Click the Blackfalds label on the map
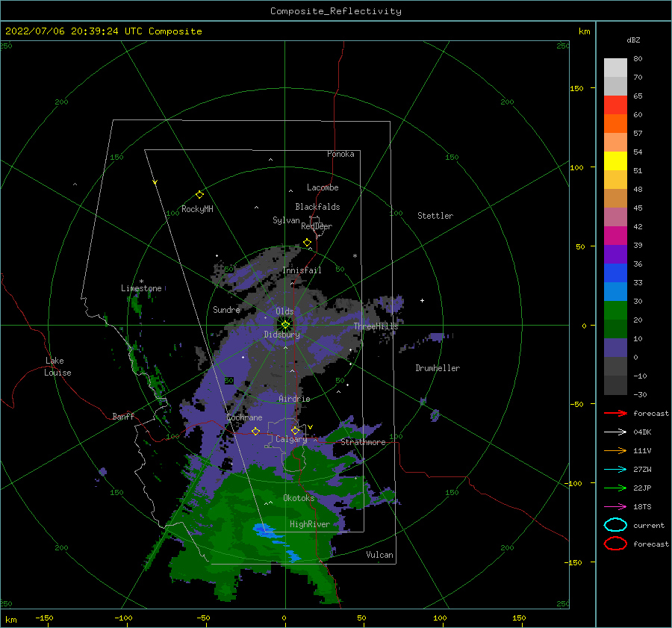 coord(317,207)
